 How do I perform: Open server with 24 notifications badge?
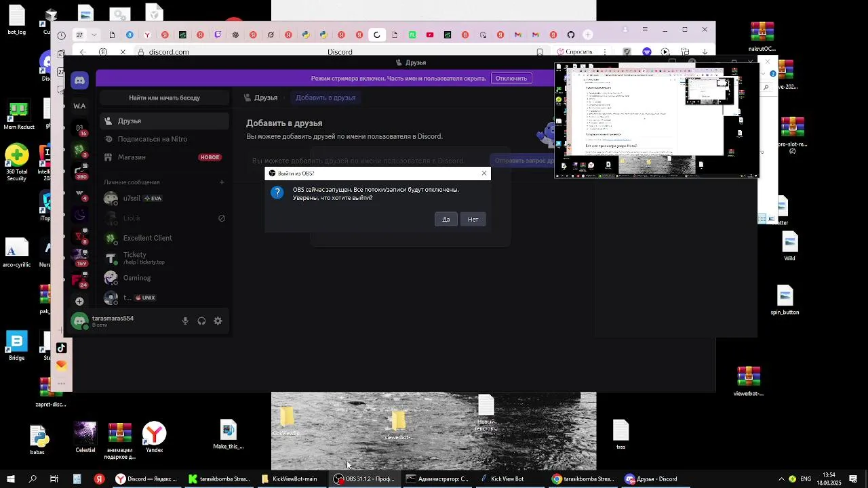pyautogui.click(x=80, y=279)
